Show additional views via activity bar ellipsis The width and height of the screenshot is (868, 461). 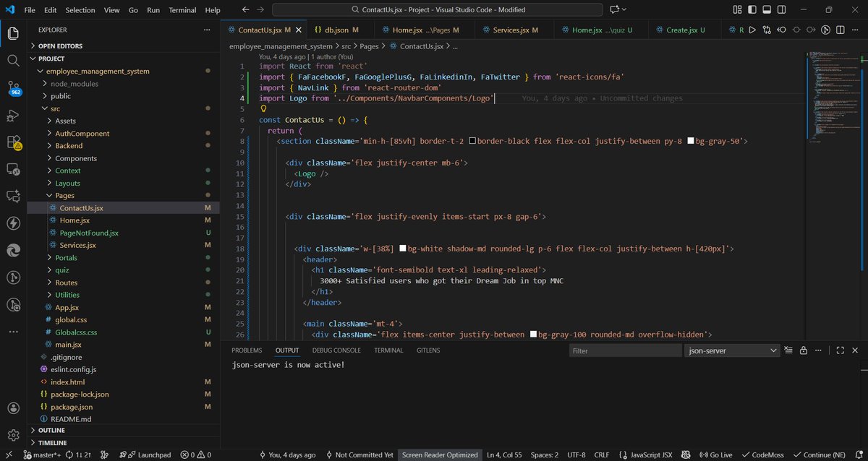tap(13, 332)
